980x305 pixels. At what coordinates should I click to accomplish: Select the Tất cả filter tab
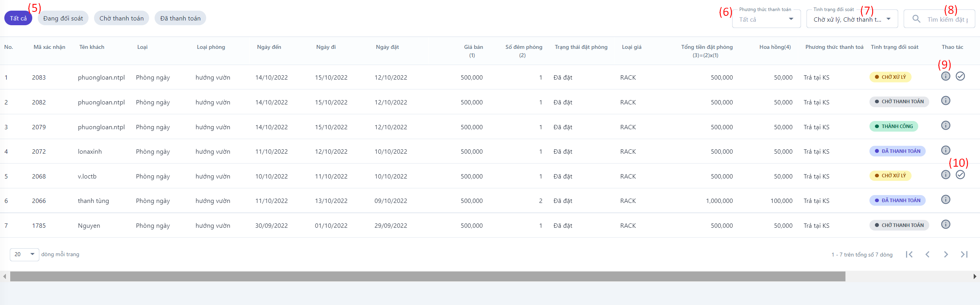point(18,19)
